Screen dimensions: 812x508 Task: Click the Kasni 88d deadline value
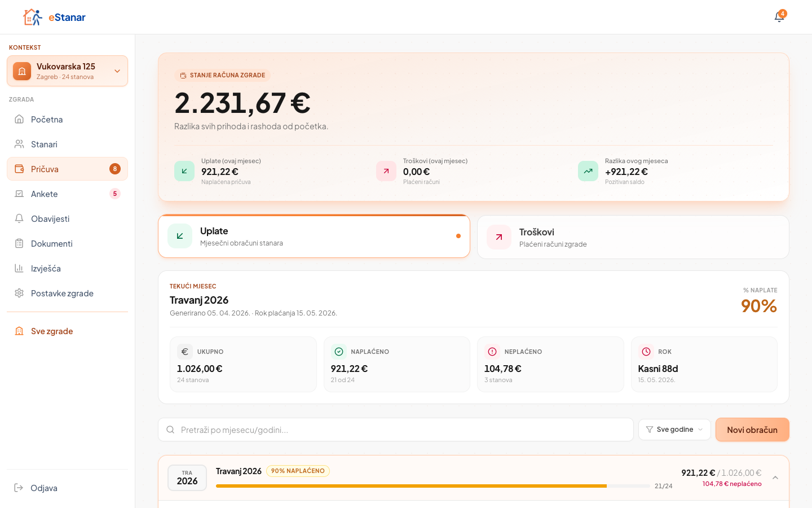(658, 369)
